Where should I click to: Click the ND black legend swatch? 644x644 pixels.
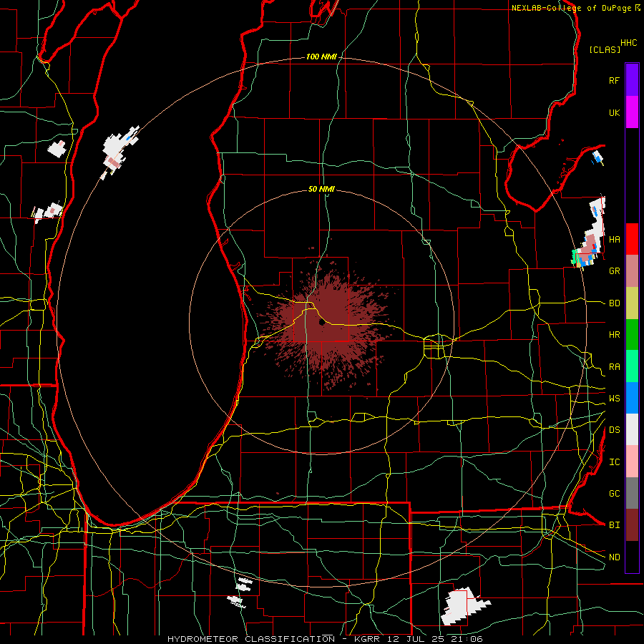click(x=632, y=557)
